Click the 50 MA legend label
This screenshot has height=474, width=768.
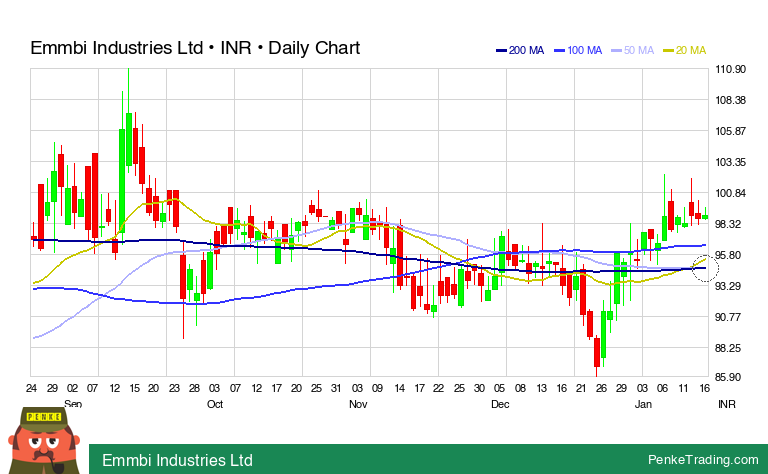[639, 50]
